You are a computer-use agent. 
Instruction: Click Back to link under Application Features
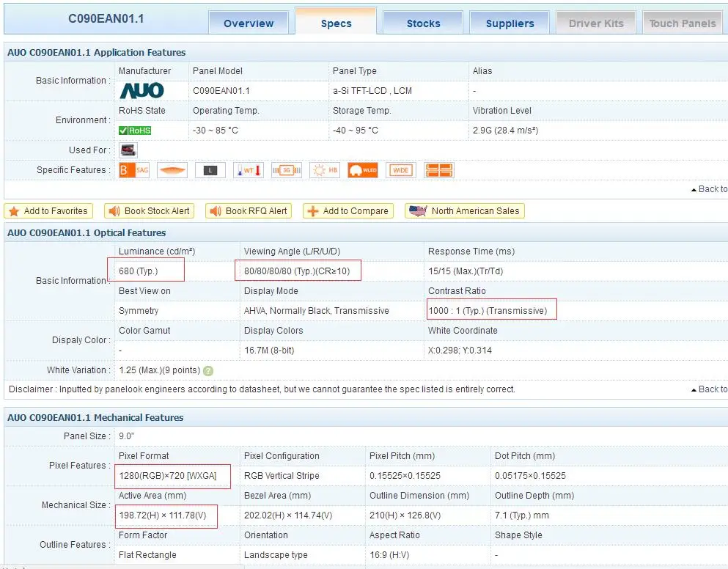point(710,189)
